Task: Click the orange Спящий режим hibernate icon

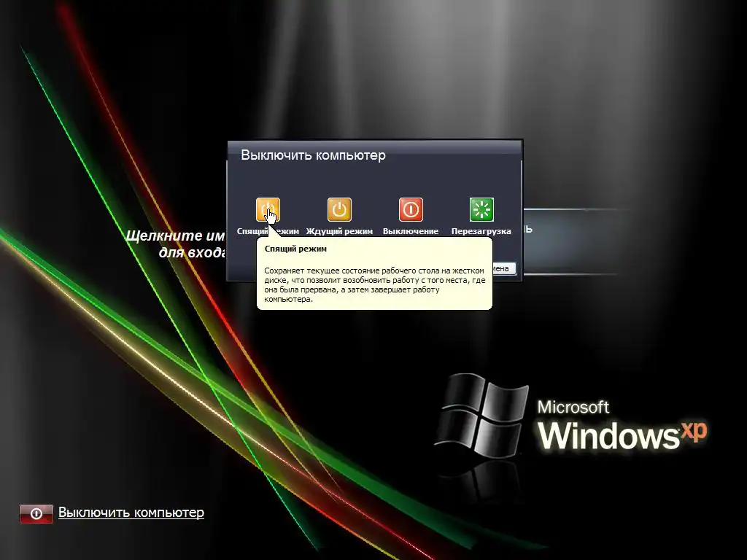Action: click(268, 209)
